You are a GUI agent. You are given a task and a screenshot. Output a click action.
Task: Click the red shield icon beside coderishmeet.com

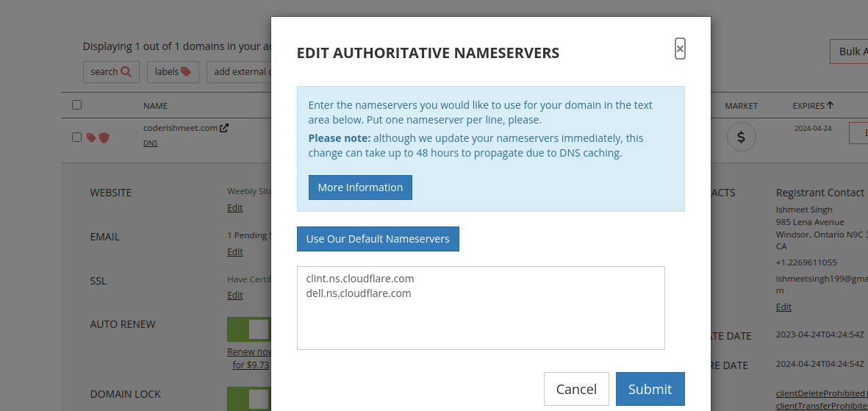104,137
